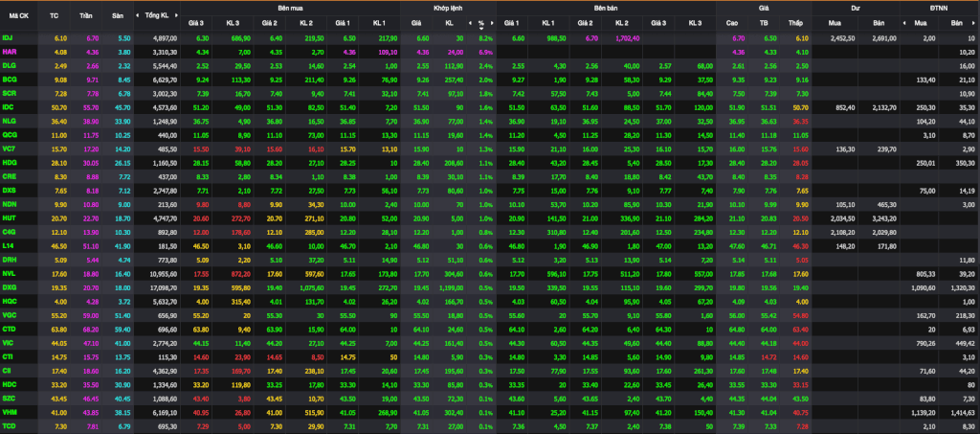This screenshot has width=980, height=434.
Task: Click the Cao column header
Action: (732, 23)
